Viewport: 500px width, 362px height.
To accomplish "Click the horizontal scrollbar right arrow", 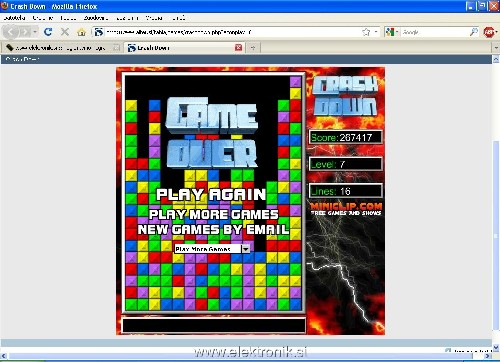I will pos(487,356).
